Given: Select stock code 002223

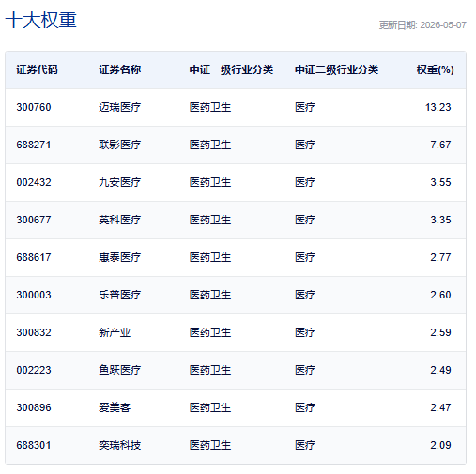Looking at the screenshot, I should click(x=34, y=370).
